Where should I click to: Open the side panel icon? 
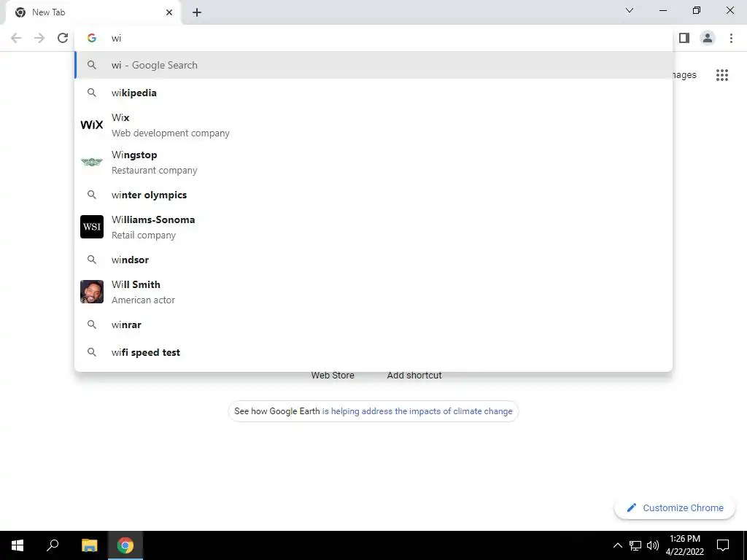pos(684,38)
